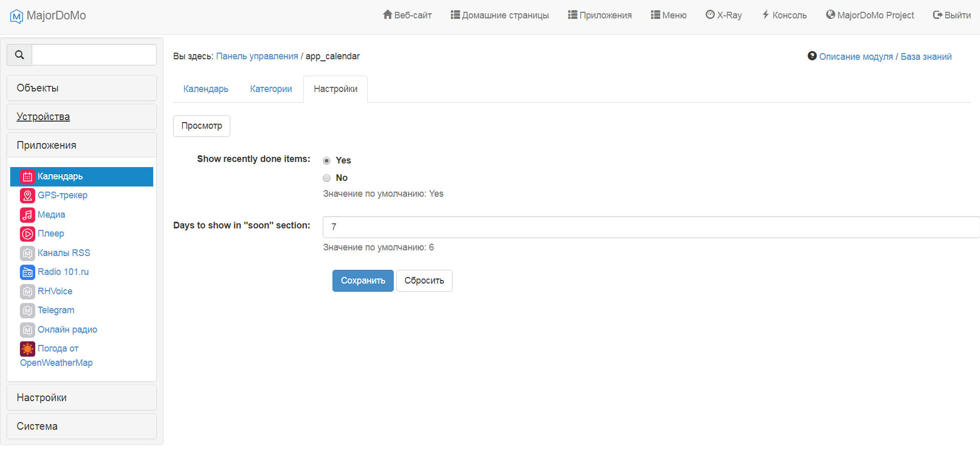Expand the Объекты sidebar section
Viewport: 980px width, 466px height.
[82, 88]
